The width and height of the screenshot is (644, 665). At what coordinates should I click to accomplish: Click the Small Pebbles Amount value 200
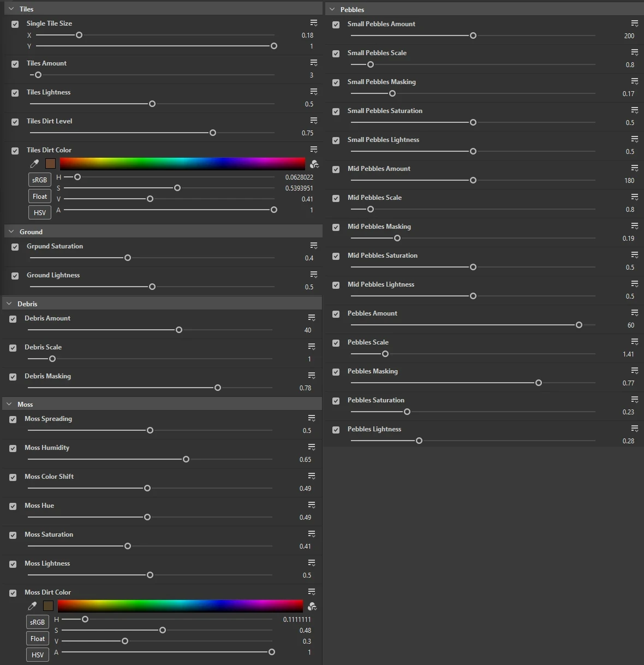(629, 35)
